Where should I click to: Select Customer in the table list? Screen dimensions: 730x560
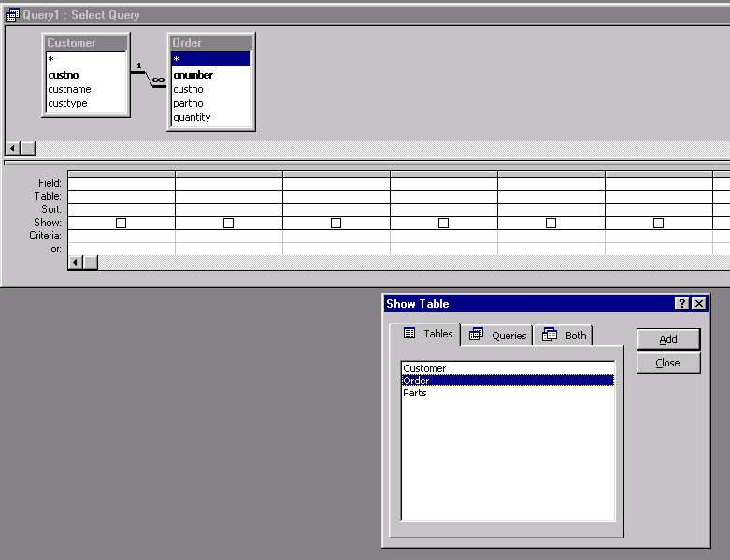pos(424,368)
